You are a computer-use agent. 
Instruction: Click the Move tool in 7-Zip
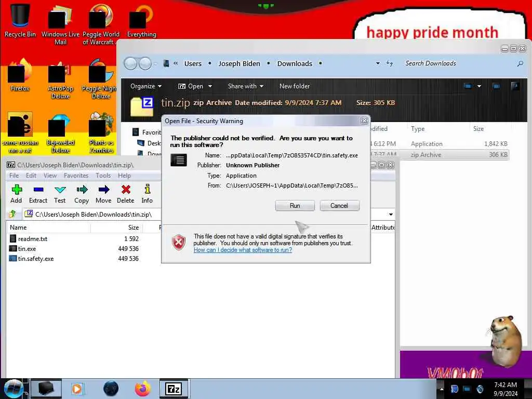pos(103,194)
